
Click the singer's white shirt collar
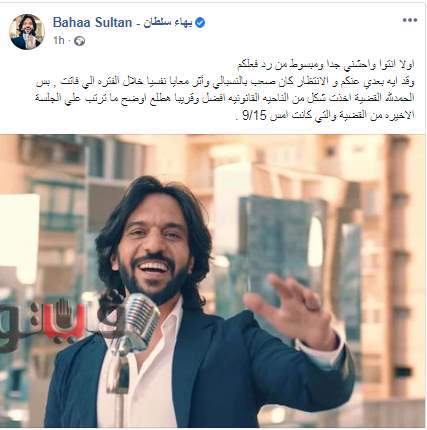[168, 320]
